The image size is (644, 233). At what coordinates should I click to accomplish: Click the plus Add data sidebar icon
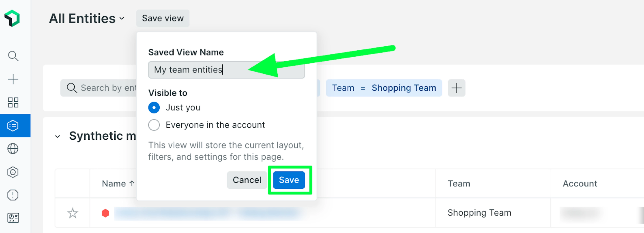tap(13, 79)
